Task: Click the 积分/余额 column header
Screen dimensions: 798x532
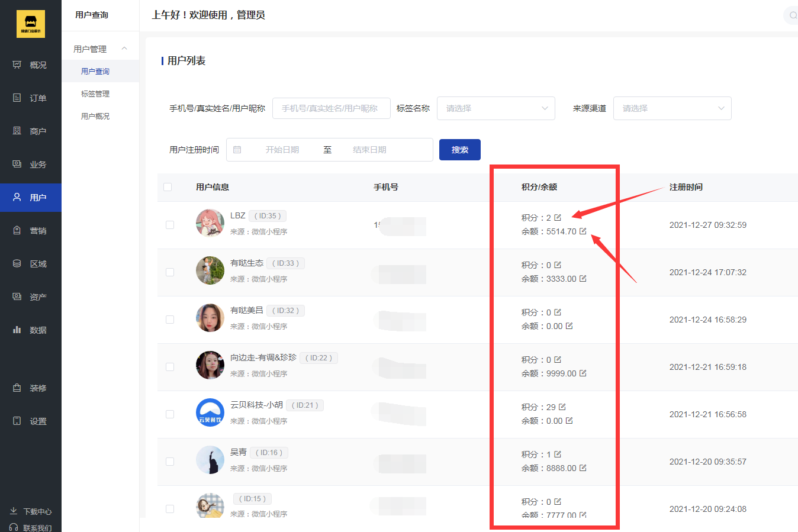Action: (539, 187)
